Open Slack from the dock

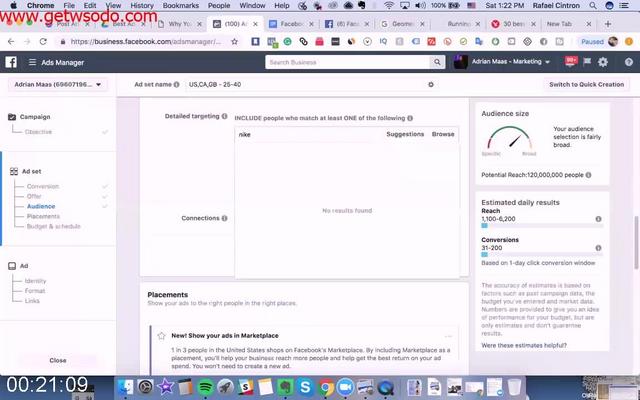pyautogui.click(x=245, y=386)
